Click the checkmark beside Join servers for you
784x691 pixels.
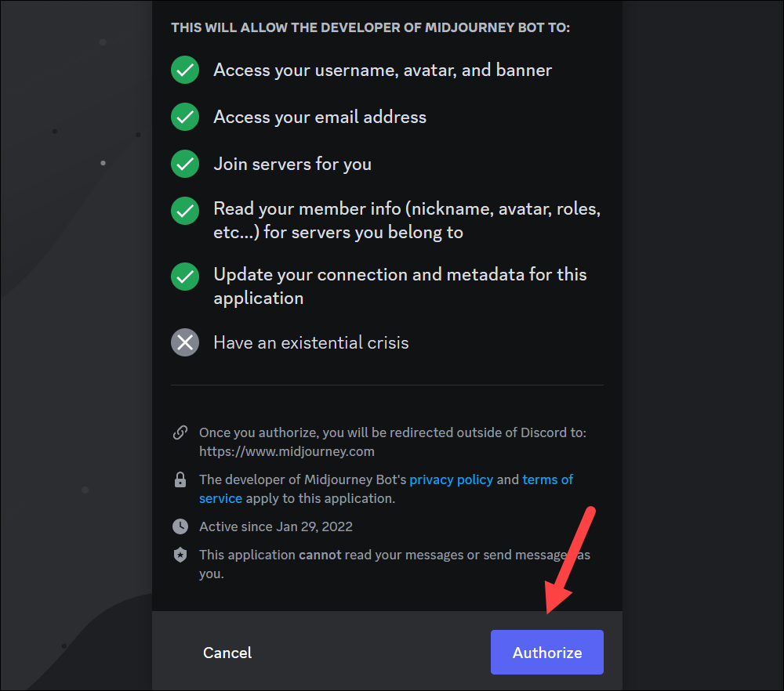pos(185,164)
